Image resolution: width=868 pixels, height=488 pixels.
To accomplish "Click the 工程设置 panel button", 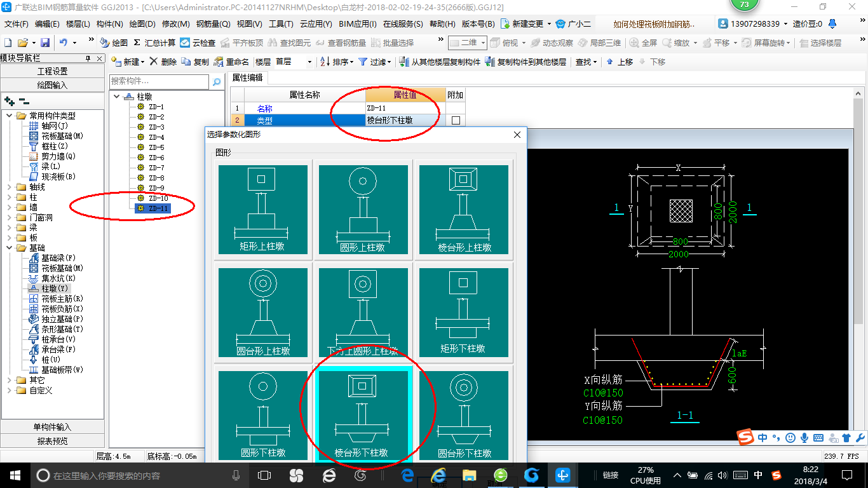I will coord(52,71).
